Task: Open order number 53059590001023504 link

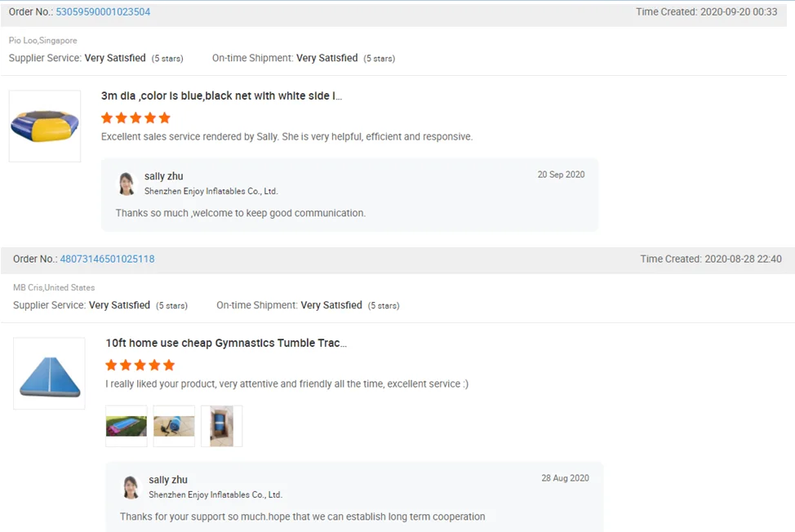Action: click(103, 12)
